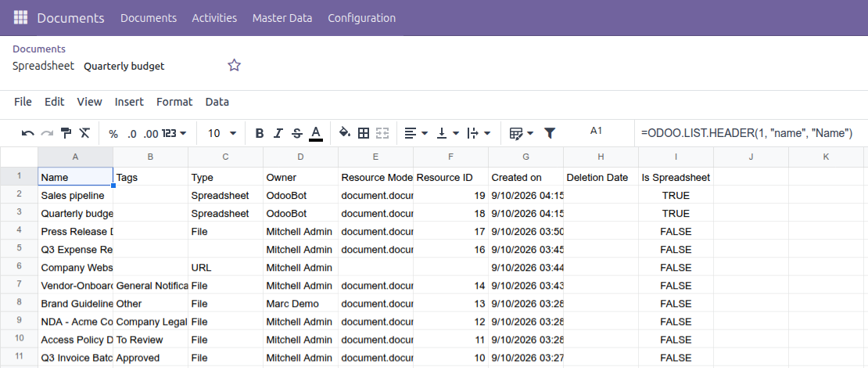Open the Edit menu

[x=54, y=102]
